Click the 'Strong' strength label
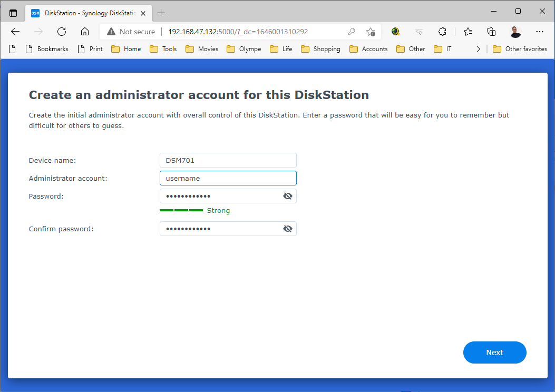 point(218,211)
